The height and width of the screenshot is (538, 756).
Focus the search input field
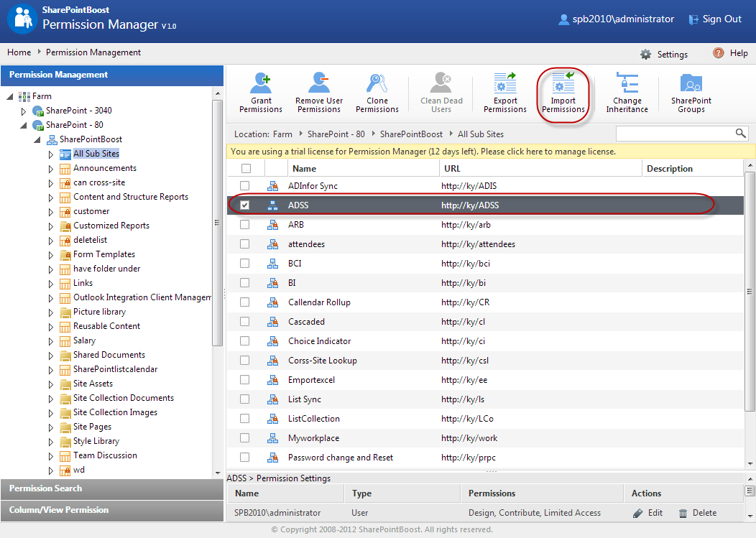pos(676,134)
